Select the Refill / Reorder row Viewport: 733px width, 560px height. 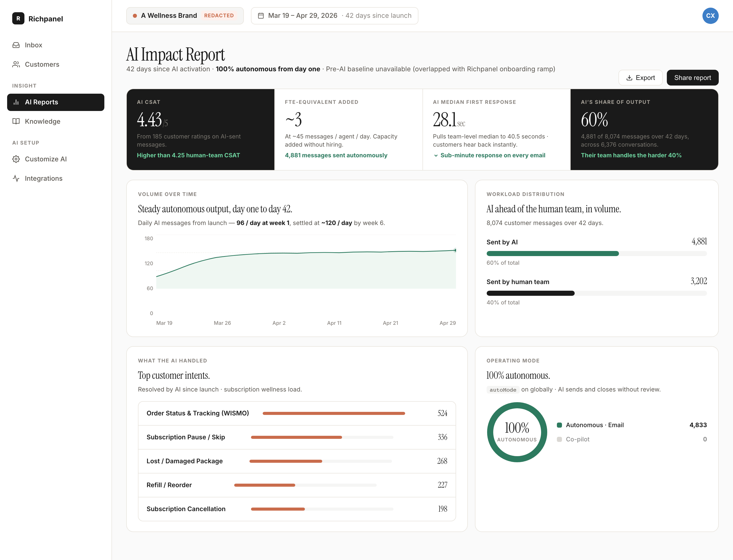pyautogui.click(x=297, y=485)
